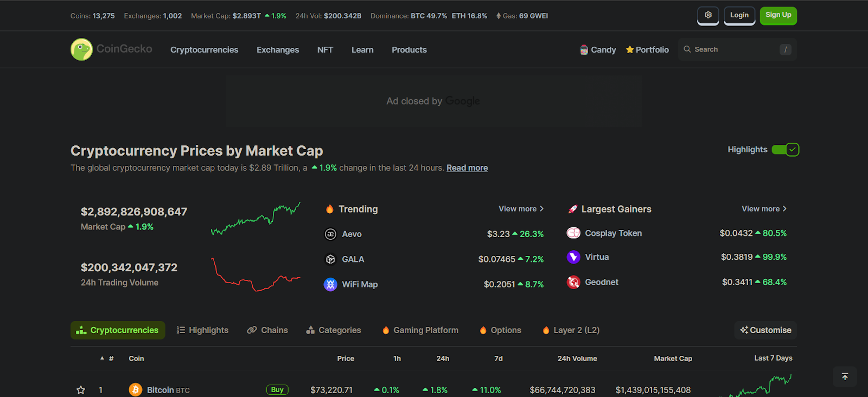Sort by the 7d column header
Image resolution: width=868 pixels, height=397 pixels.
499,358
